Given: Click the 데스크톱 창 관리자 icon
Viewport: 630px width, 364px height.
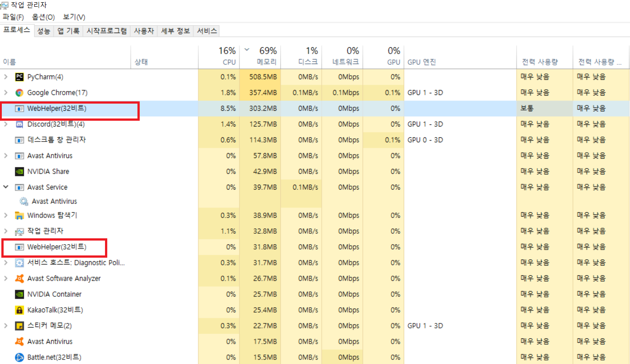Looking at the screenshot, I should click(x=19, y=140).
